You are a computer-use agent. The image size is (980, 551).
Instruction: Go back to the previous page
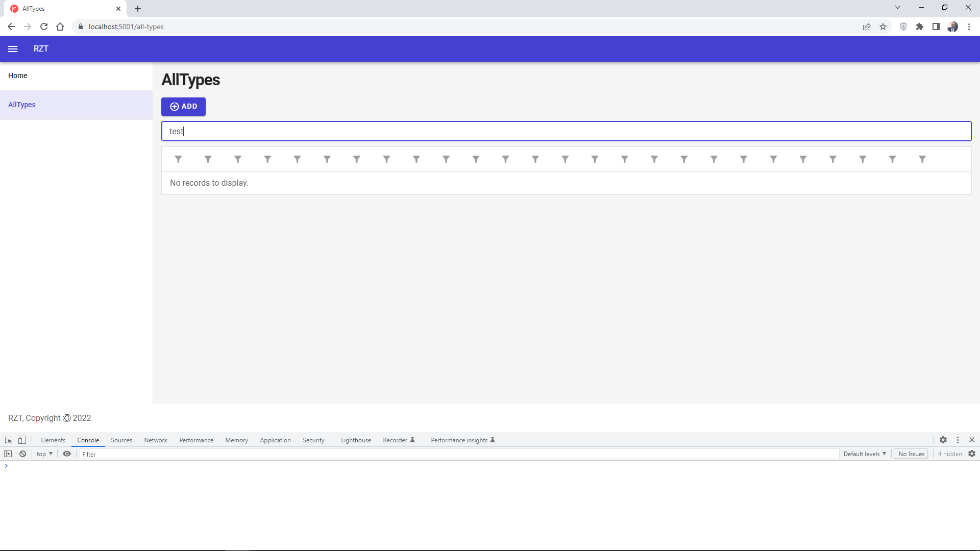11,27
